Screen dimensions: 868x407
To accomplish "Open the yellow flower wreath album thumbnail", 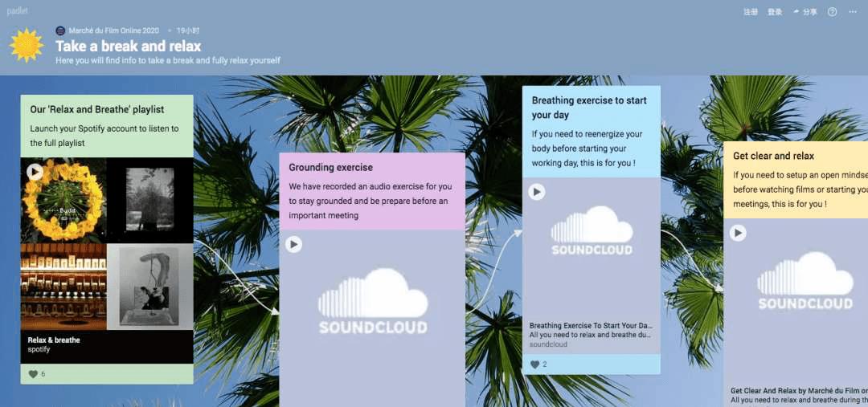I will pos(63,201).
